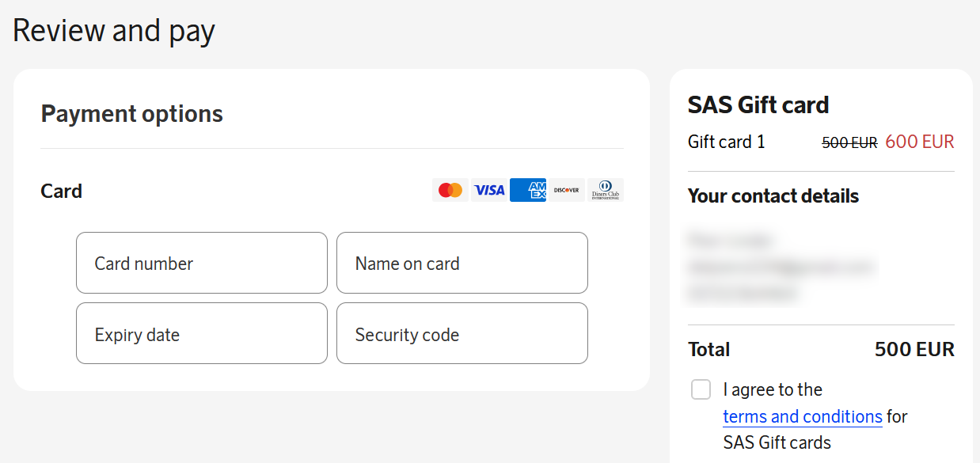Image resolution: width=980 pixels, height=463 pixels.
Task: Focus the Card number field
Action: [202, 263]
